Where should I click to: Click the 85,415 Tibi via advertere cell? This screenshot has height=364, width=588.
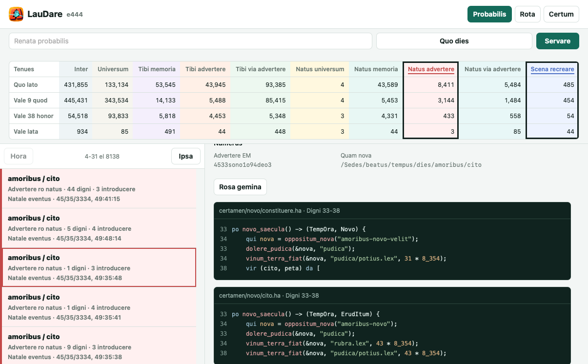pyautogui.click(x=261, y=101)
